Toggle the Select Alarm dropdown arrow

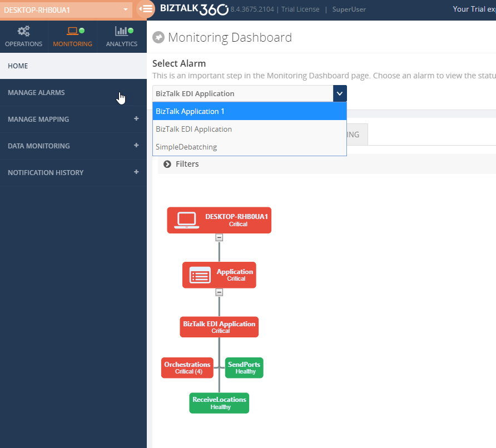click(340, 93)
